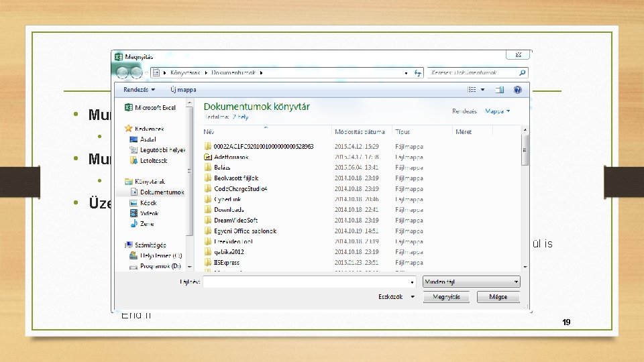The image size is (644, 362).
Task: Close the Megnyitás dialog window
Action: click(x=518, y=54)
